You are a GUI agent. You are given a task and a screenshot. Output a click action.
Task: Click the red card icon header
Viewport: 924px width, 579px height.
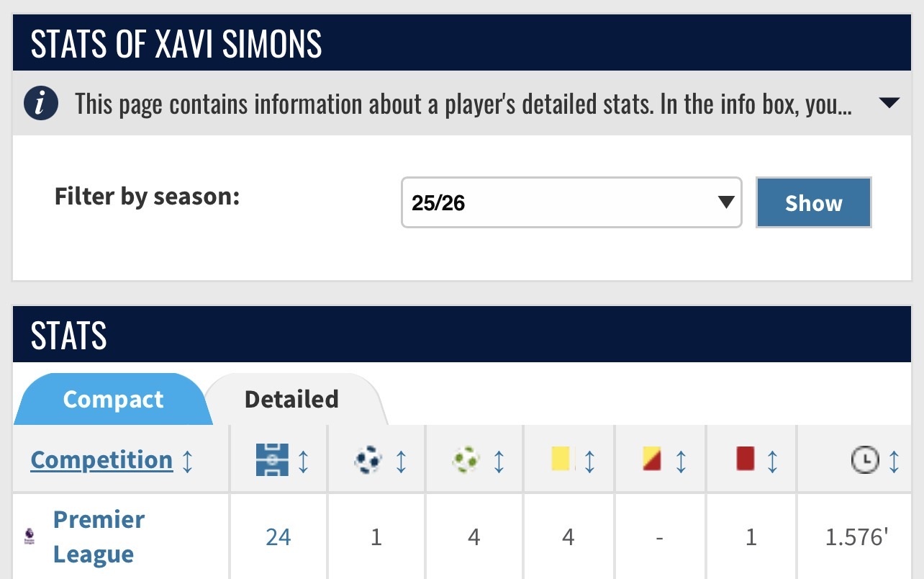746,459
